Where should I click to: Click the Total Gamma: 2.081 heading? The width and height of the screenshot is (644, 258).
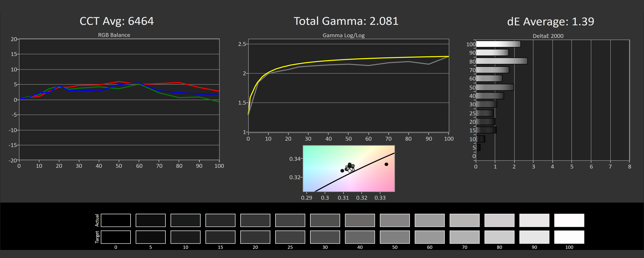346,21
